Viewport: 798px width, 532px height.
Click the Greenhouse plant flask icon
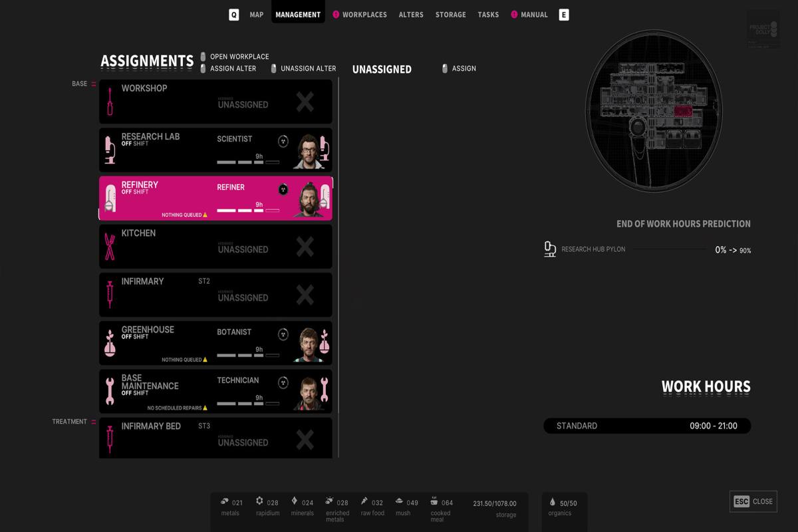pyautogui.click(x=110, y=343)
